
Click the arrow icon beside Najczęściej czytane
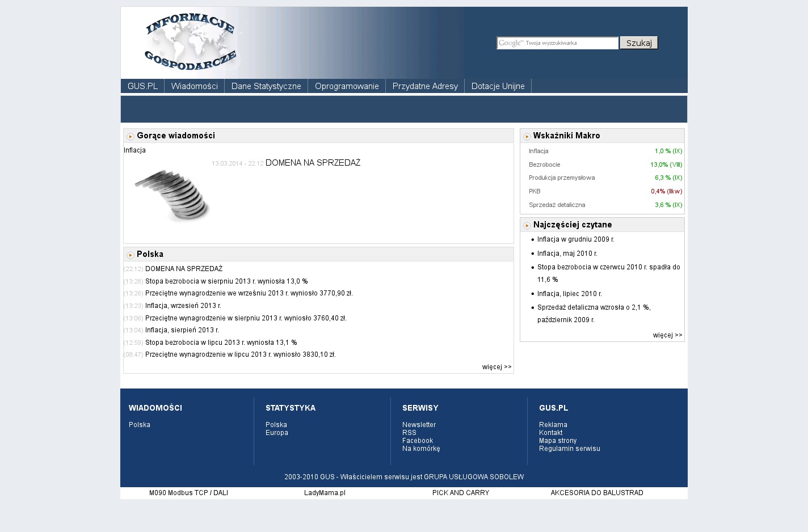pyautogui.click(x=527, y=226)
